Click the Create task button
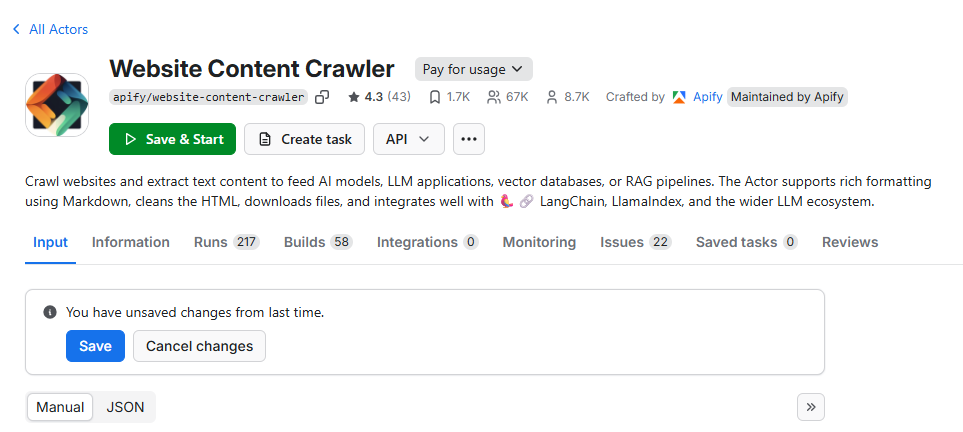The image size is (963, 432). tap(304, 139)
